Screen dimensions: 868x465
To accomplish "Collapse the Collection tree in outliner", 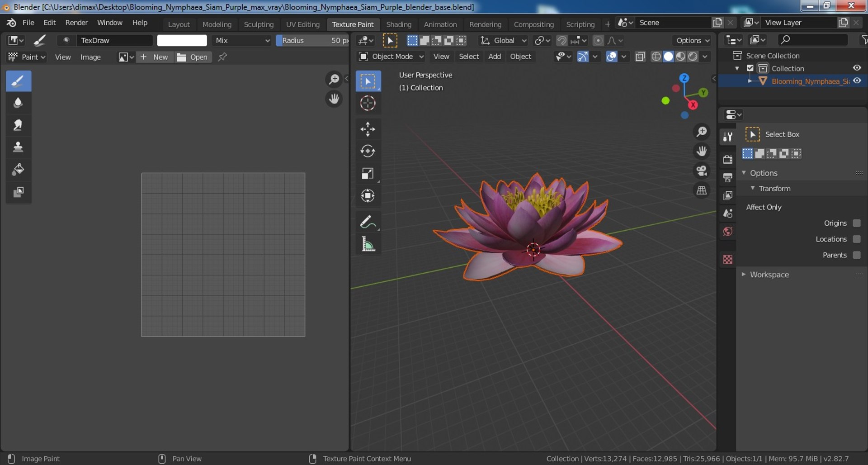I will [x=737, y=68].
